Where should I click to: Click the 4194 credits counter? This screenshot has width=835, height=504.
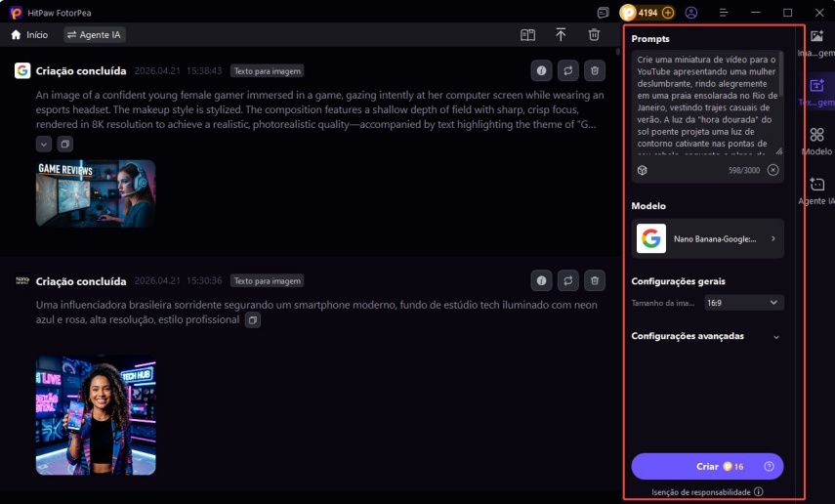point(647,13)
